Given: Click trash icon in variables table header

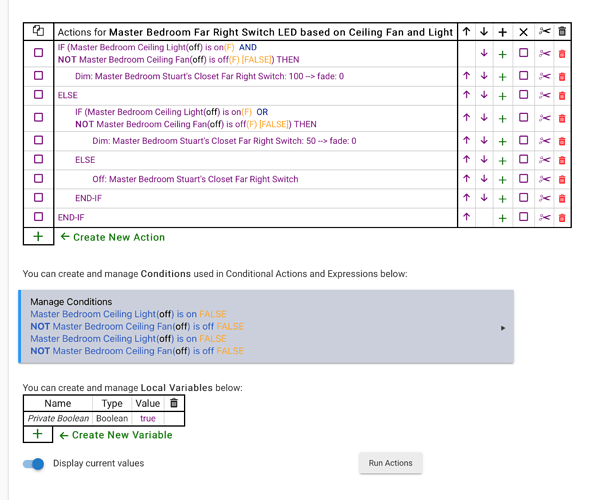Looking at the screenshot, I should pyautogui.click(x=174, y=403).
